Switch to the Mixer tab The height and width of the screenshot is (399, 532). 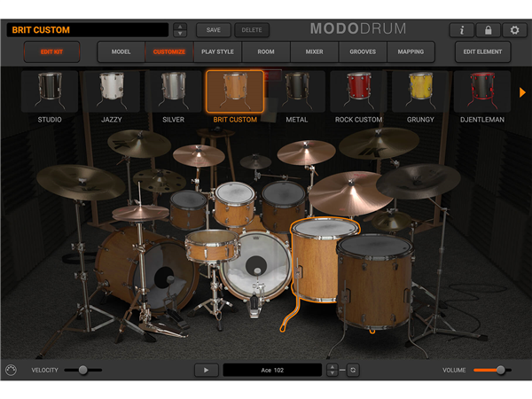tap(314, 51)
